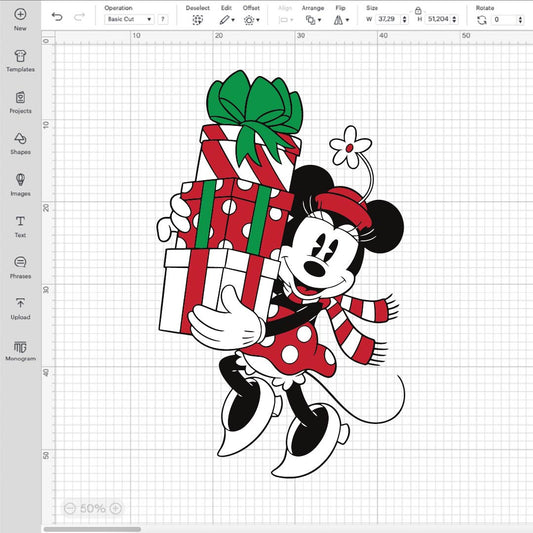This screenshot has width=533, height=533.
Task: Click the Rotate icon
Action: [x=482, y=20]
